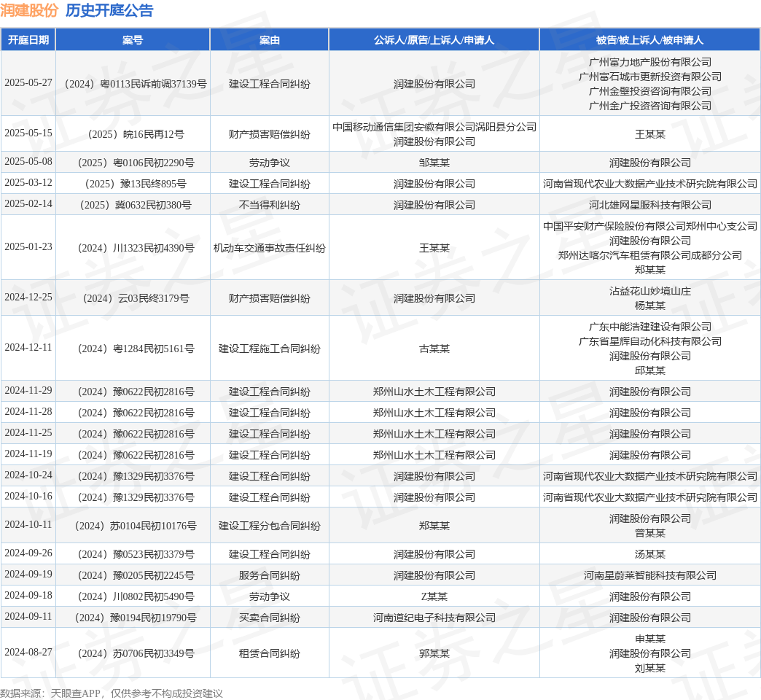761x700 pixels.
Task: Select the date cell 2025-05-27
Action: coord(28,83)
